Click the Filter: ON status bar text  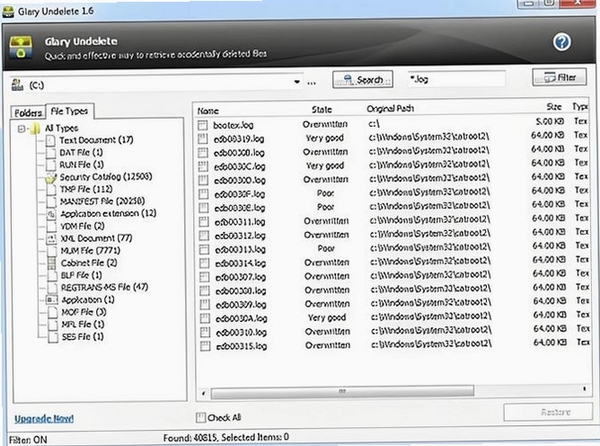[x=28, y=440]
